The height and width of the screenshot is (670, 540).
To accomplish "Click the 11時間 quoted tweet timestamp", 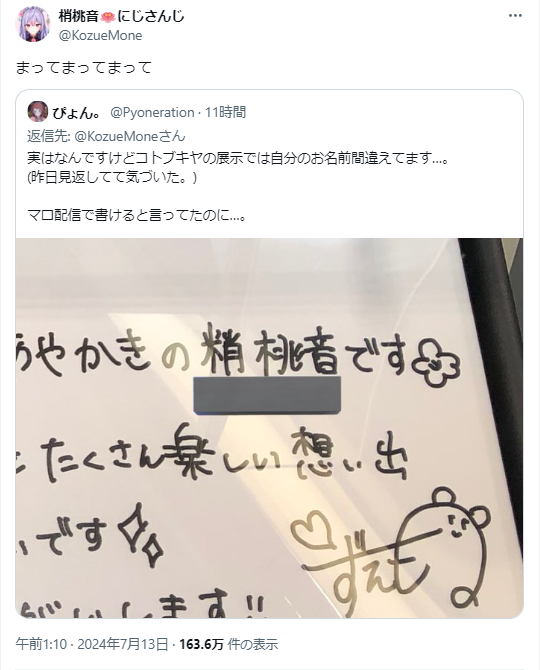I will coord(225,112).
